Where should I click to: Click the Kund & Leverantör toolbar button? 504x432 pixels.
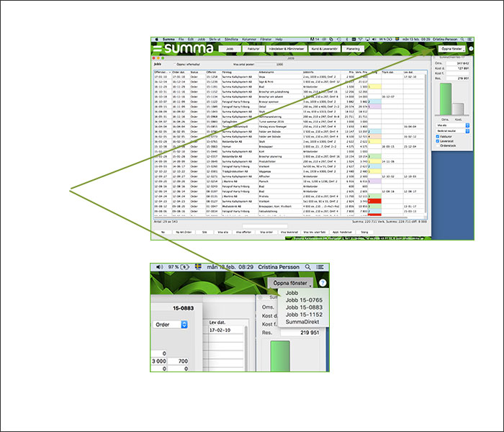[x=324, y=49]
